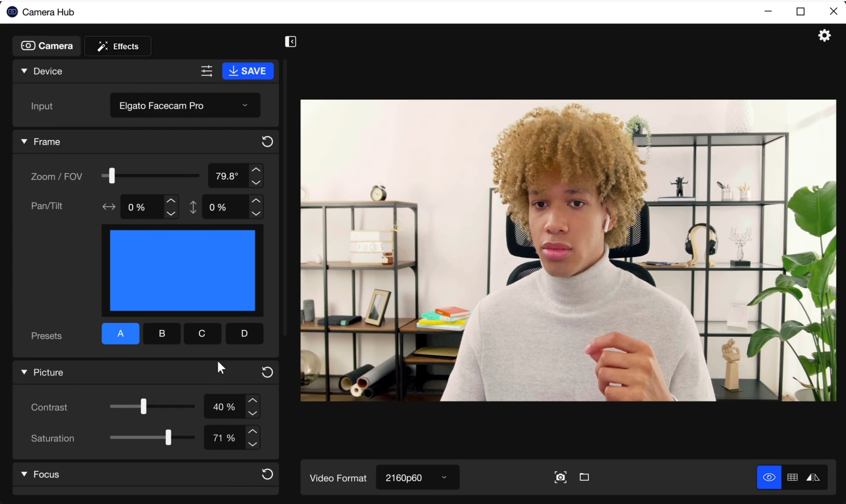Collapse the sidebar with the panel icon
The height and width of the screenshot is (504, 846).
pyautogui.click(x=290, y=42)
